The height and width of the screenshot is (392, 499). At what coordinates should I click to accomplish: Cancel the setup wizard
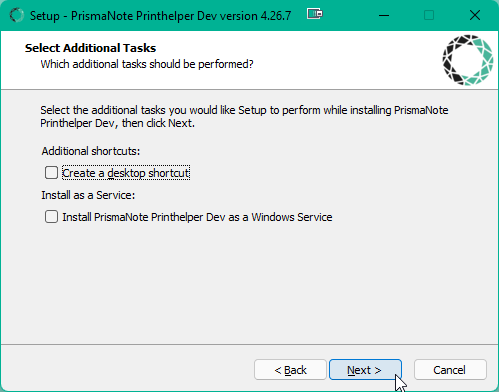coord(450,370)
